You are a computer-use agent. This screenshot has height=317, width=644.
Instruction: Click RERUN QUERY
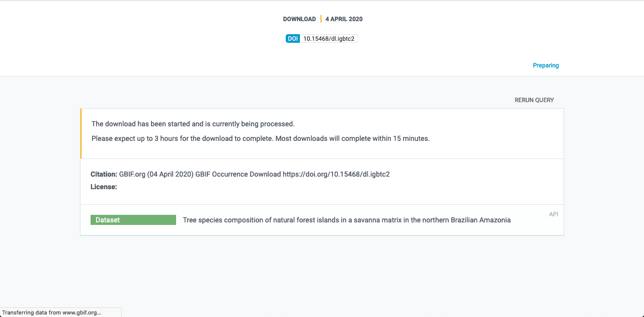pos(534,100)
